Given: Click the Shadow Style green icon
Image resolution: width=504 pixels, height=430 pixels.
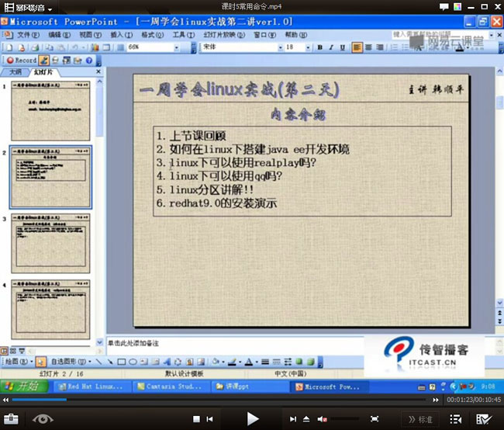Looking at the screenshot, I should click(299, 362).
